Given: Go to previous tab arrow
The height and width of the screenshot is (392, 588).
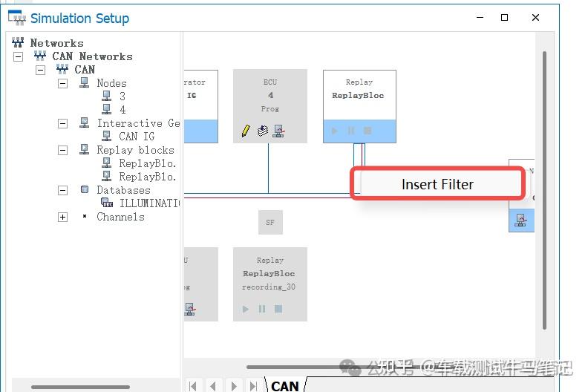Looking at the screenshot, I should coord(213,386).
